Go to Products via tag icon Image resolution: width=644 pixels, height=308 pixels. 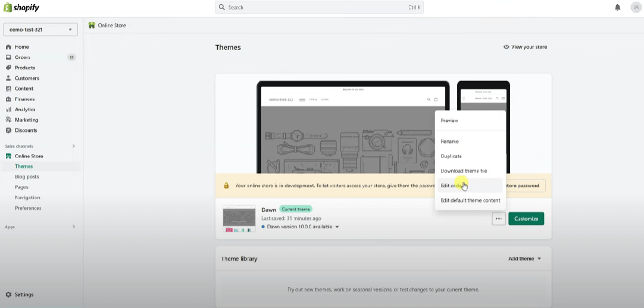8,68
